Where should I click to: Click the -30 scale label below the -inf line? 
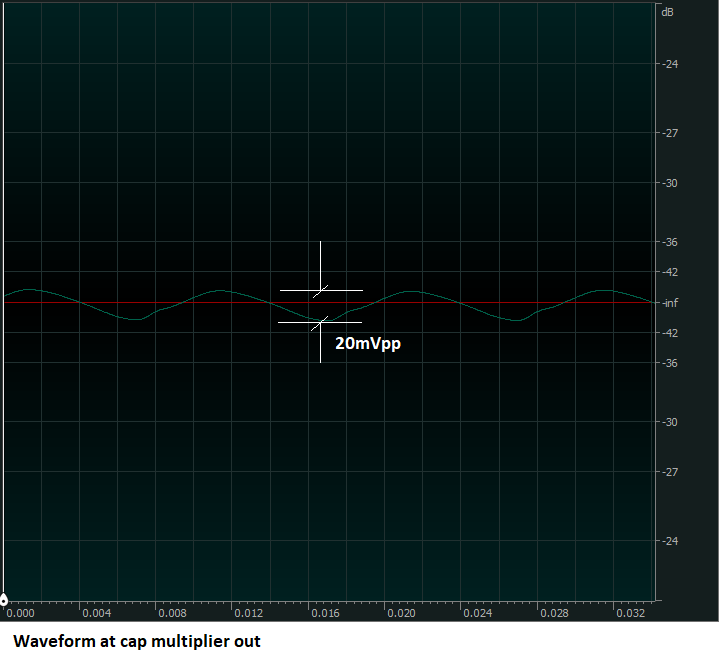[670, 422]
